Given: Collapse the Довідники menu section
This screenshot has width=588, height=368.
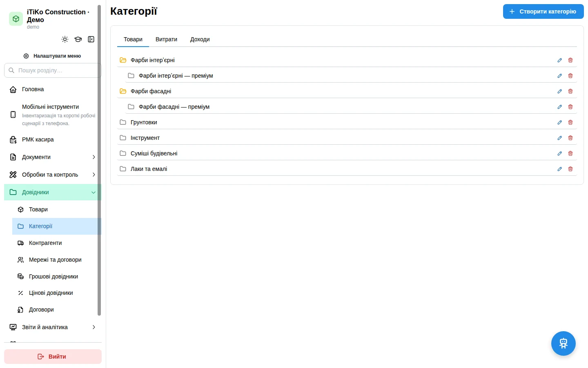Looking at the screenshot, I should click(x=53, y=192).
